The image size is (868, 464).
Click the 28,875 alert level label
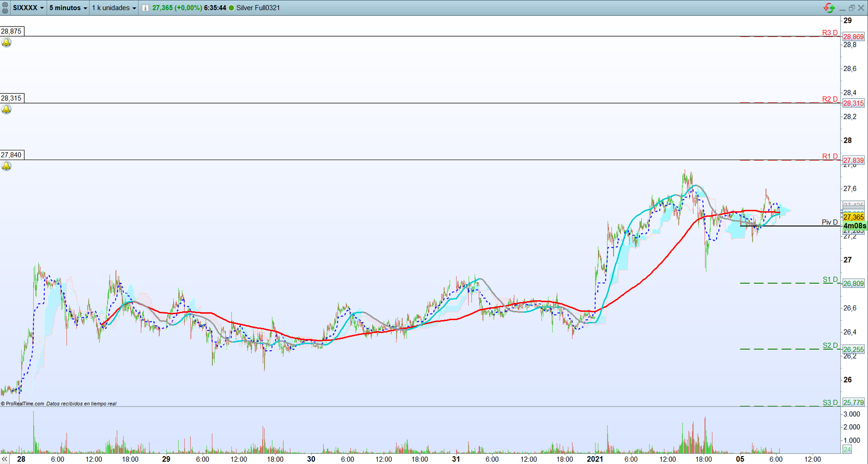click(x=12, y=32)
